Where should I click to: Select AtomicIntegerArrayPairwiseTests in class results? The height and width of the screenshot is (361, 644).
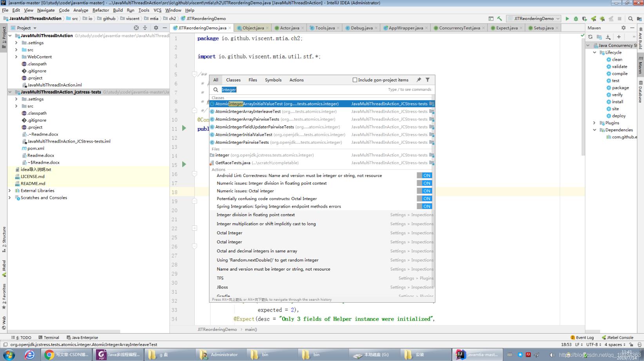[x=247, y=119]
